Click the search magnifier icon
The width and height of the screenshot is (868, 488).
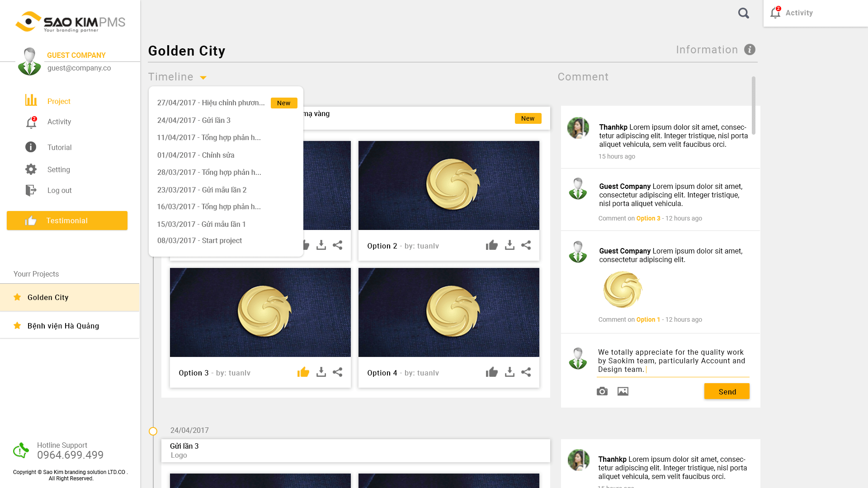click(743, 13)
